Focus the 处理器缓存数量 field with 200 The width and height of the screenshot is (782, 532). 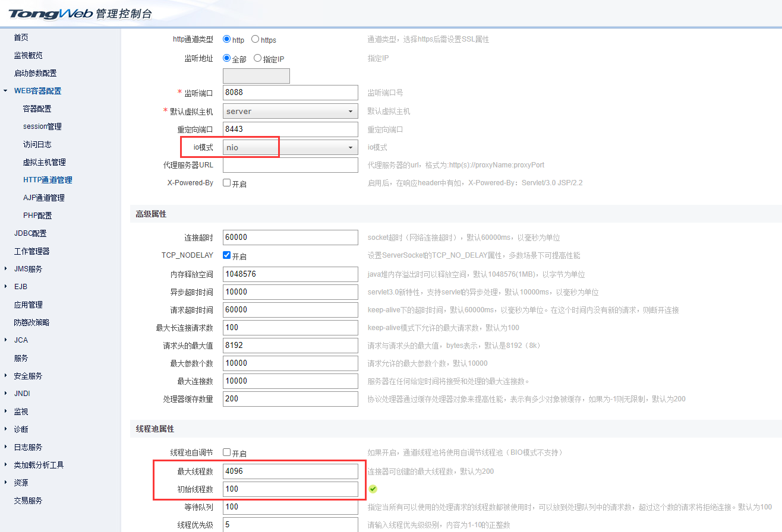pyautogui.click(x=291, y=398)
